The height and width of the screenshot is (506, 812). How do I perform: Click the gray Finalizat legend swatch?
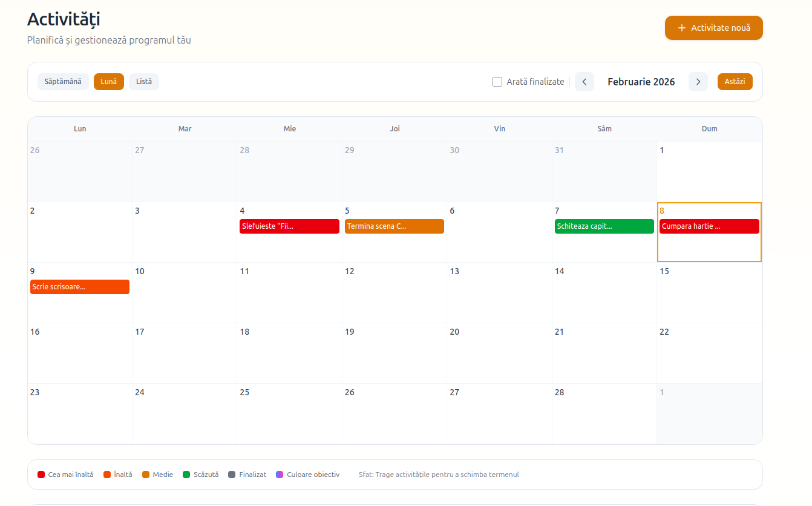232,475
